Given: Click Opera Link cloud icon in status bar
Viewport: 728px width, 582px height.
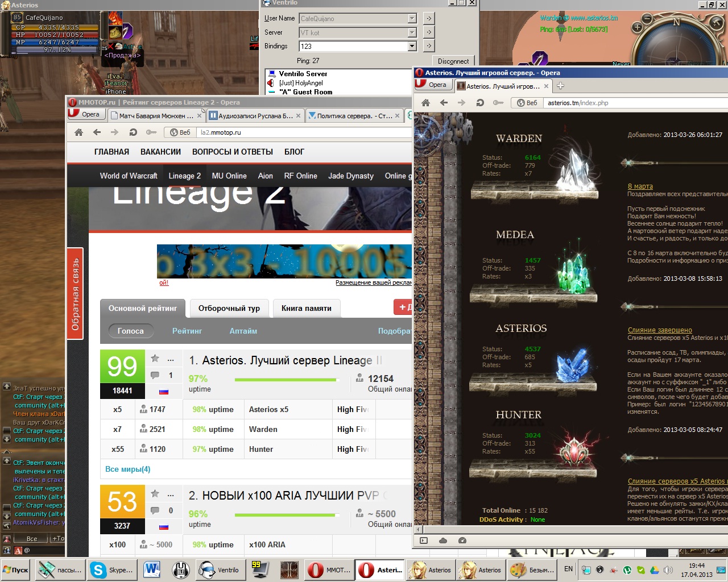Looking at the screenshot, I should (x=443, y=541).
